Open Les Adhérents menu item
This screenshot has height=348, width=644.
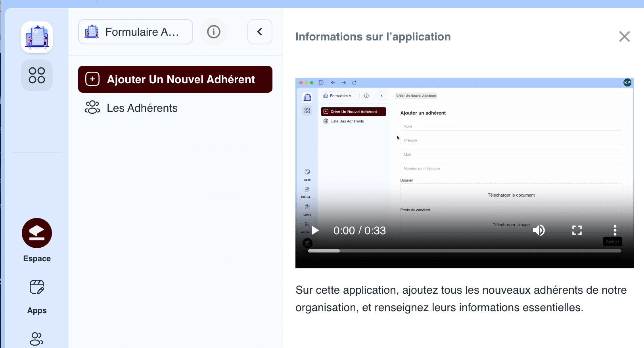[175, 108]
